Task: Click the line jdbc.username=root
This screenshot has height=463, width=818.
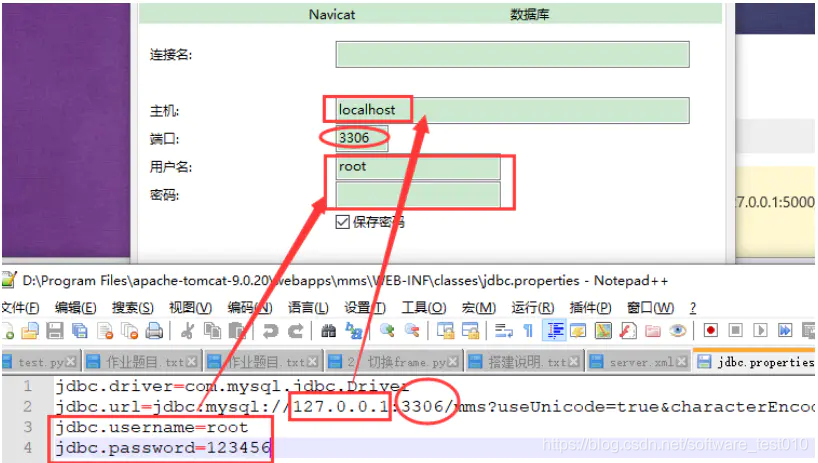Action: point(152,428)
